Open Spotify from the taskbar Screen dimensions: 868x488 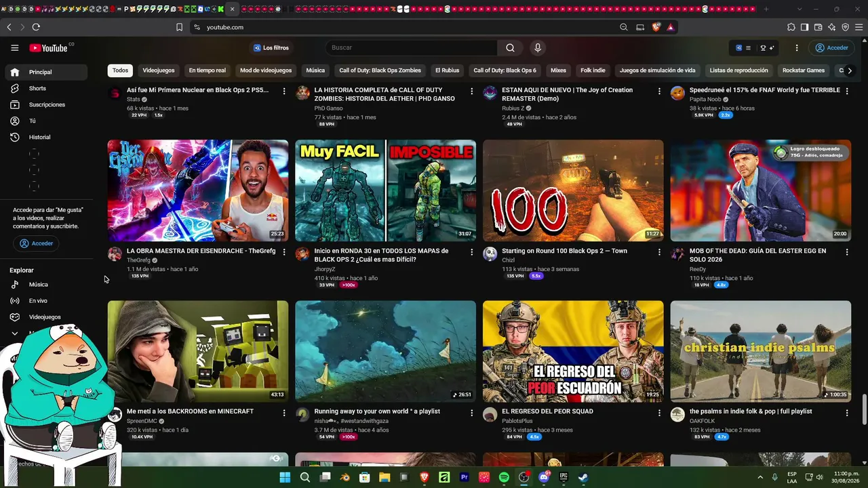coord(504,477)
